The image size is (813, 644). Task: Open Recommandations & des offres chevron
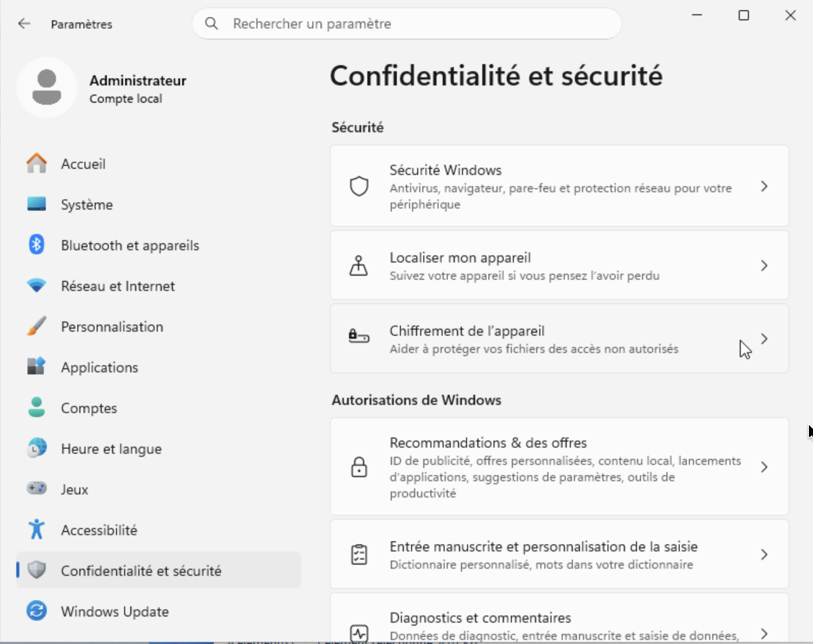(x=764, y=467)
